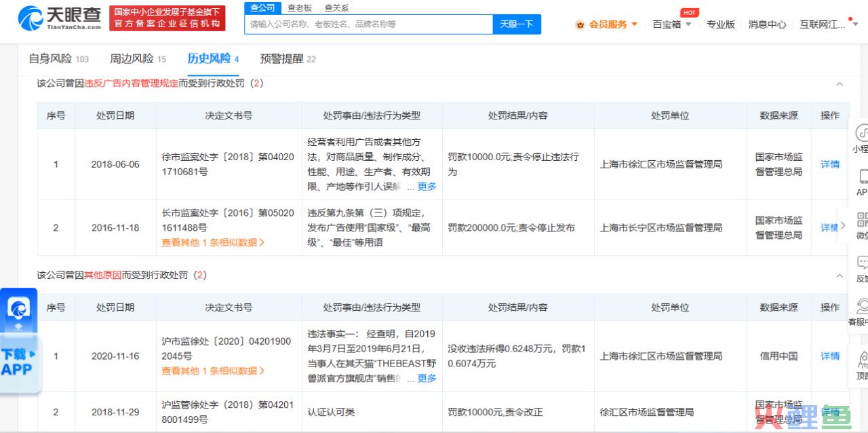This screenshot has height=433, width=868.
Task: Open similar data link under 2016-11-18 record
Action: [x=213, y=242]
